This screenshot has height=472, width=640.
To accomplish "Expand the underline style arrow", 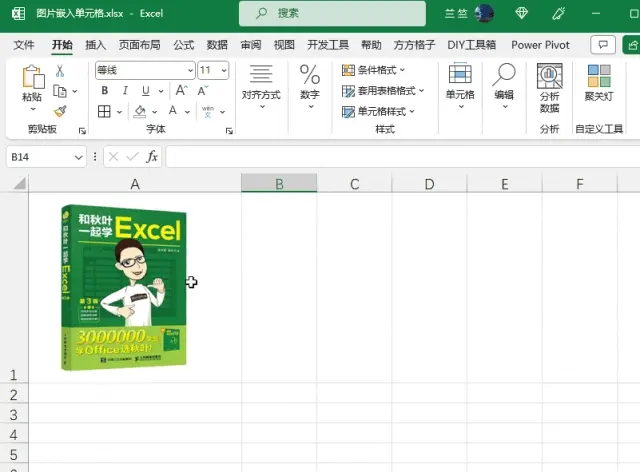I will pos(161,91).
